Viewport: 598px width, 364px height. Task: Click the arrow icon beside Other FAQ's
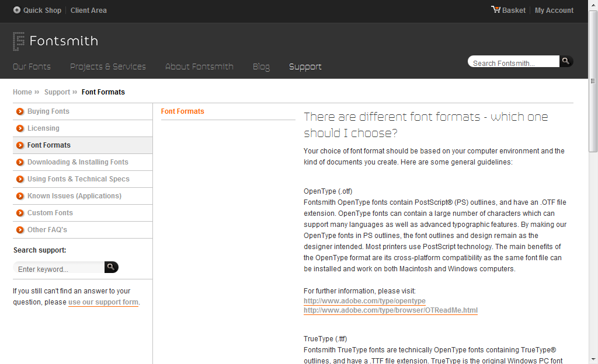tap(20, 230)
